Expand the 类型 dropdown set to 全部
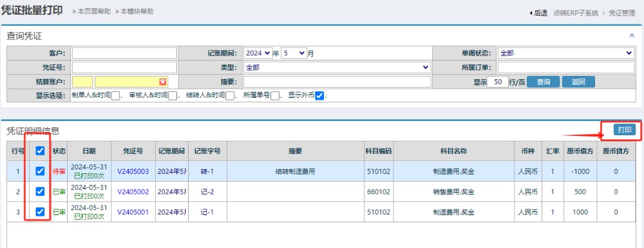The width and height of the screenshot is (644, 248). [x=337, y=68]
